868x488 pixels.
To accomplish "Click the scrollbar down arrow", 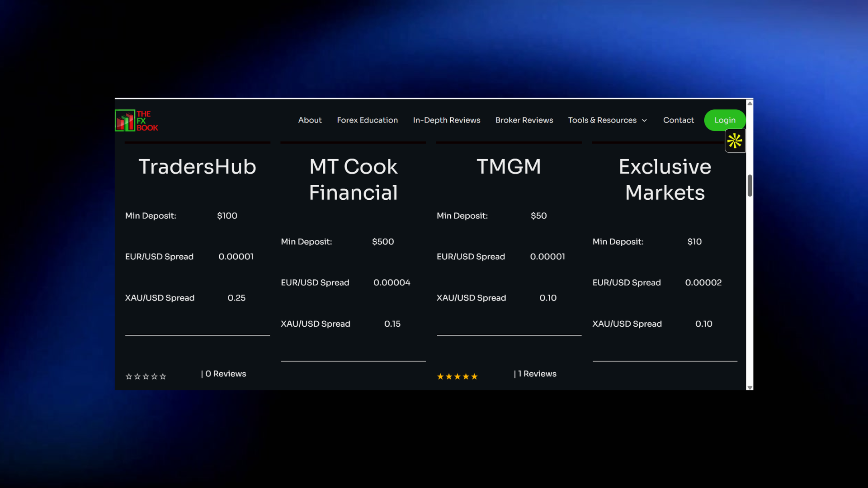I will [750, 387].
